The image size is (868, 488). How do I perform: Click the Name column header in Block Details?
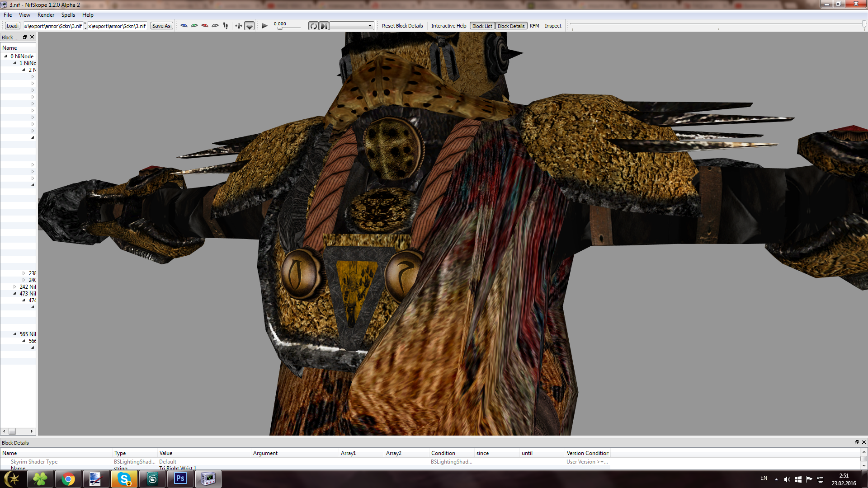point(57,453)
